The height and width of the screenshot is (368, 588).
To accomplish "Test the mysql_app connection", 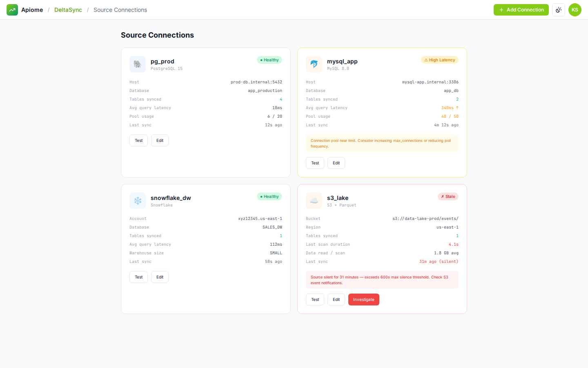I will (315, 163).
